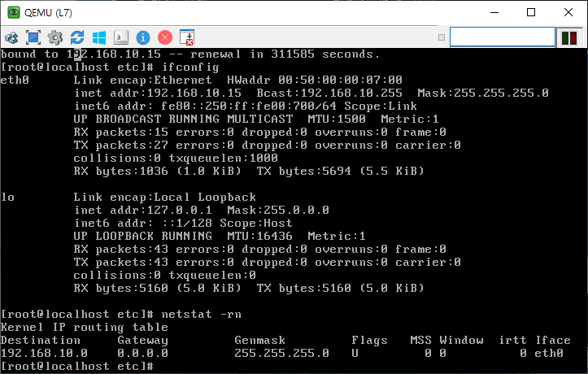Click gateway '0.0.0.0' in routing table
This screenshot has width=588, height=374.
pyautogui.click(x=142, y=353)
